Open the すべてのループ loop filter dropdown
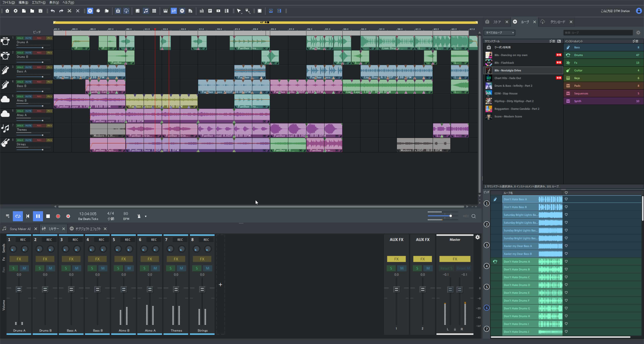The width and height of the screenshot is (644, 344). pyautogui.click(x=499, y=33)
